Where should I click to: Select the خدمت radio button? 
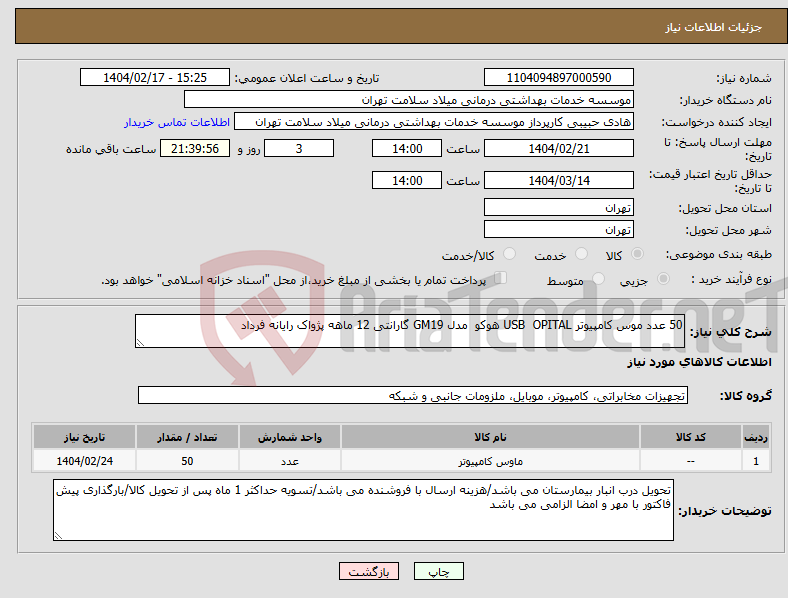(x=581, y=254)
